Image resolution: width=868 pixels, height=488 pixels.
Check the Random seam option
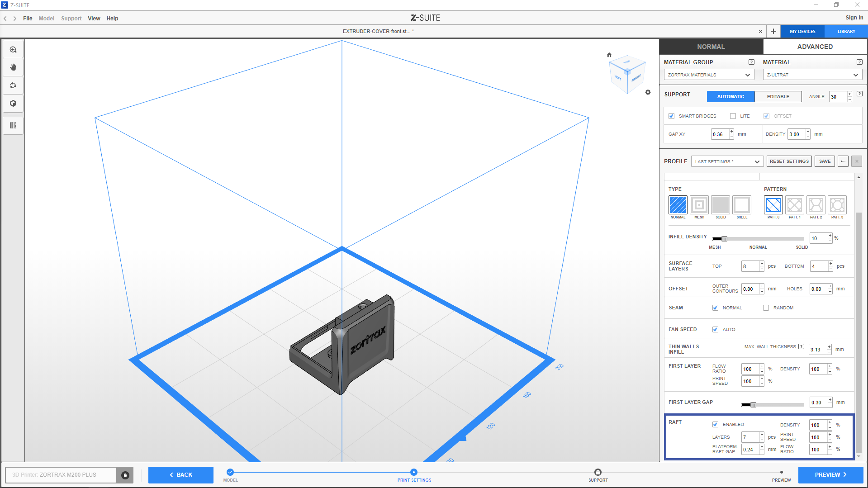766,308
